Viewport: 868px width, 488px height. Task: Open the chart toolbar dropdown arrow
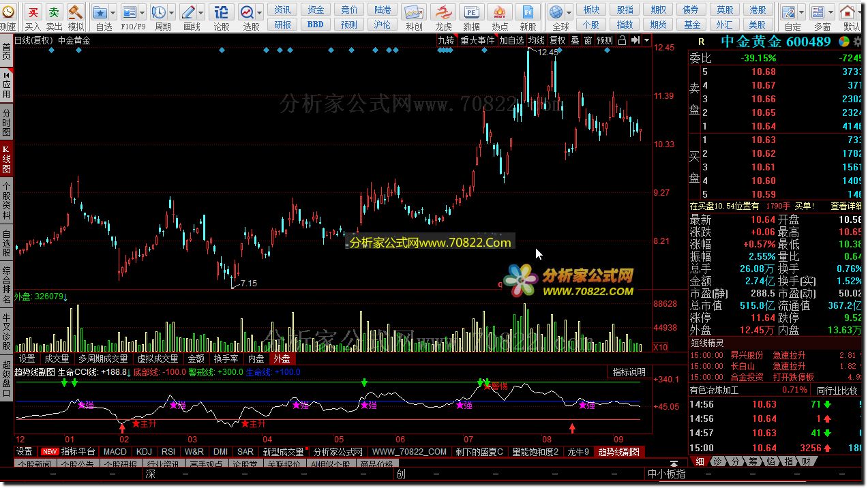pos(646,40)
